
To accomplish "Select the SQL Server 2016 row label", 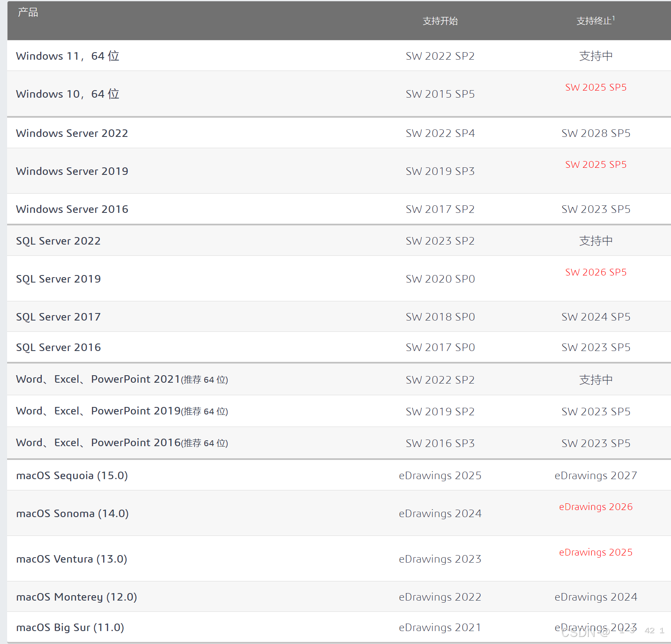I will [x=58, y=347].
